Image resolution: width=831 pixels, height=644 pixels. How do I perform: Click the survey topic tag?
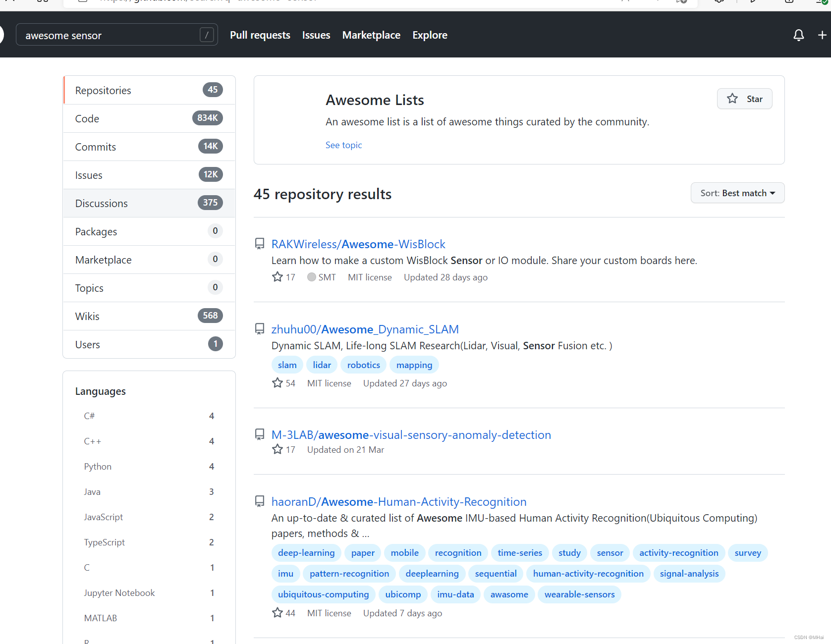point(748,552)
